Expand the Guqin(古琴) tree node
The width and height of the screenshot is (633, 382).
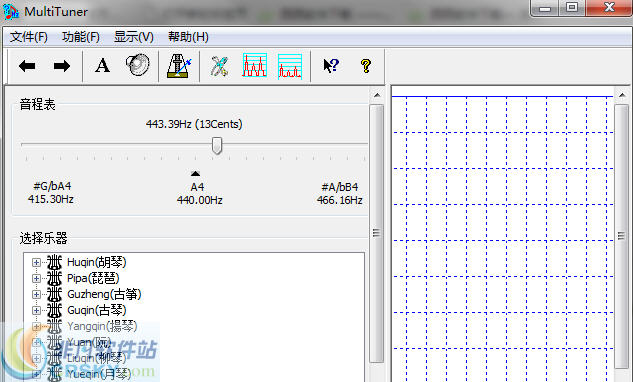(x=36, y=311)
